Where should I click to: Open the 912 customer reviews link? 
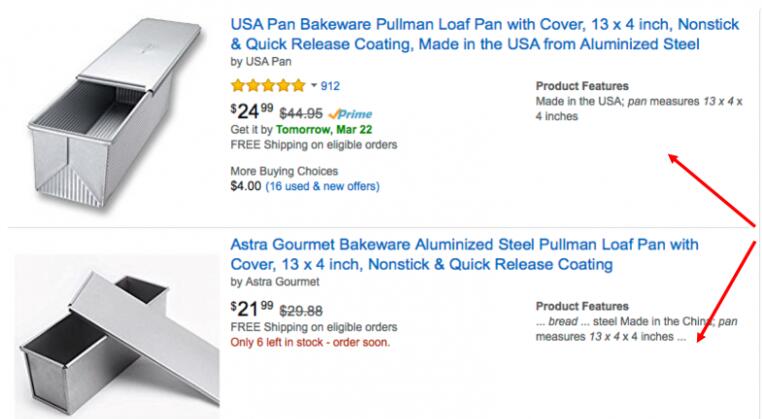(330, 86)
